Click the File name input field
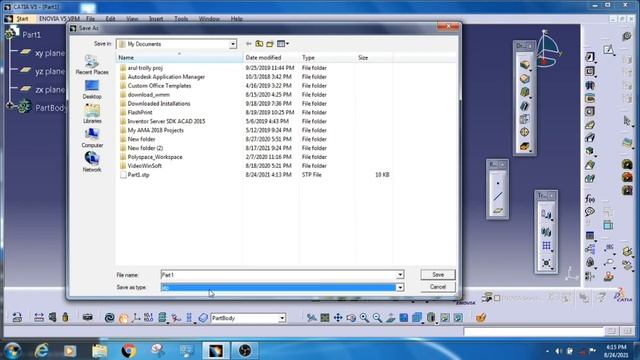The height and width of the screenshot is (360, 640). [278, 275]
